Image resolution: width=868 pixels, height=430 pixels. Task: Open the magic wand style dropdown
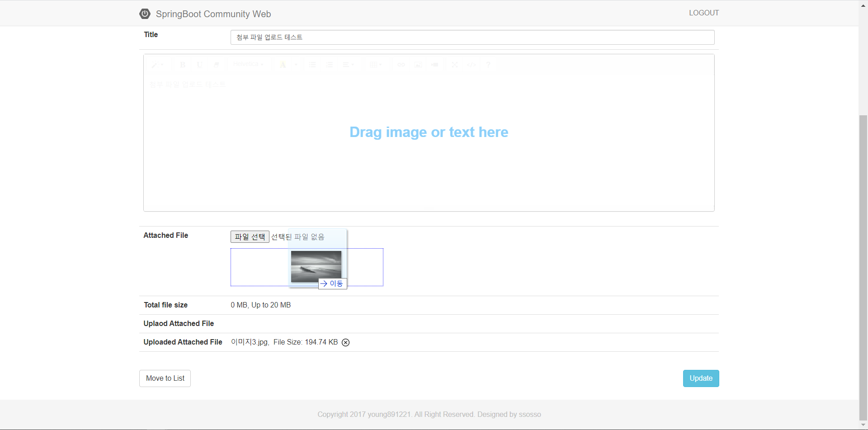pos(157,65)
